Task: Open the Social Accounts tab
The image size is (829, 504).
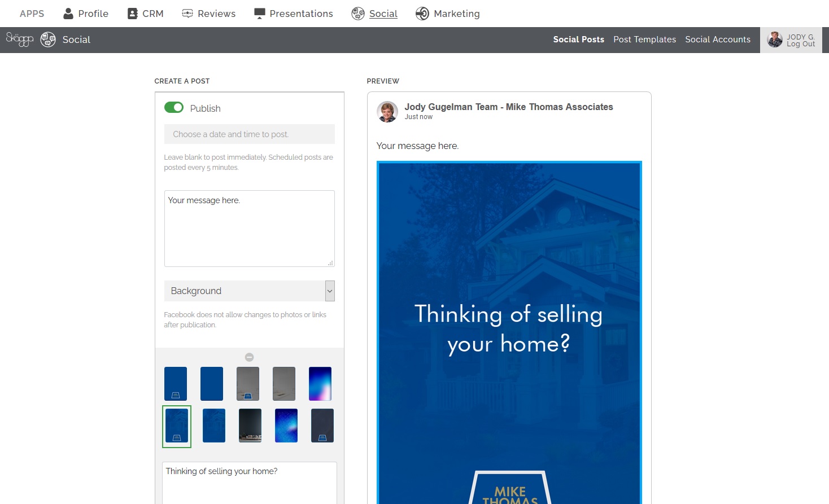Action: [x=718, y=40]
